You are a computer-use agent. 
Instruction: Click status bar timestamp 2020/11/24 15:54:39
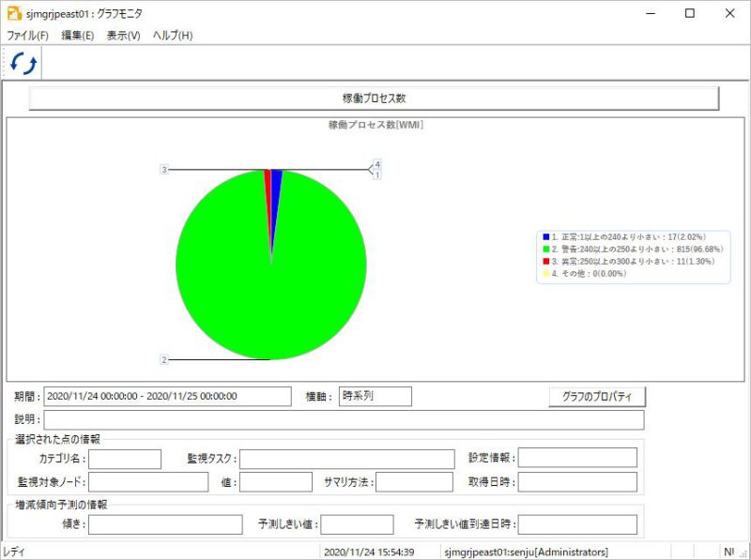pyautogui.click(x=369, y=552)
